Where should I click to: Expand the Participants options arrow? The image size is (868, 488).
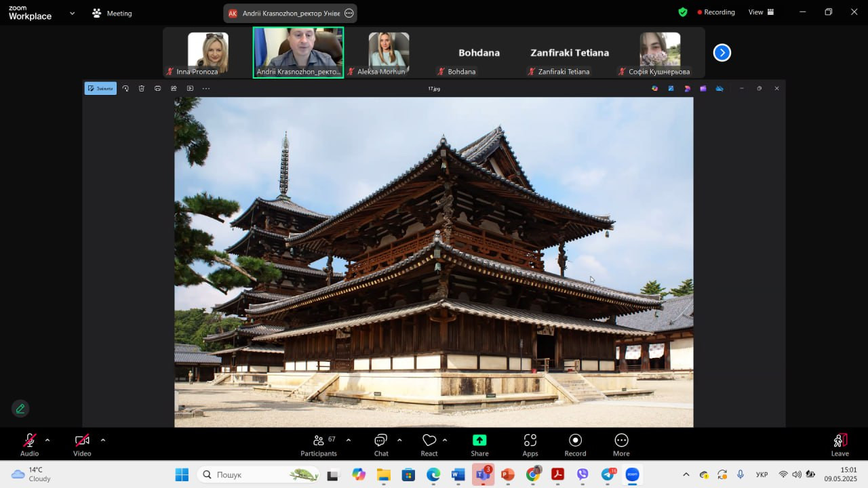click(x=349, y=440)
